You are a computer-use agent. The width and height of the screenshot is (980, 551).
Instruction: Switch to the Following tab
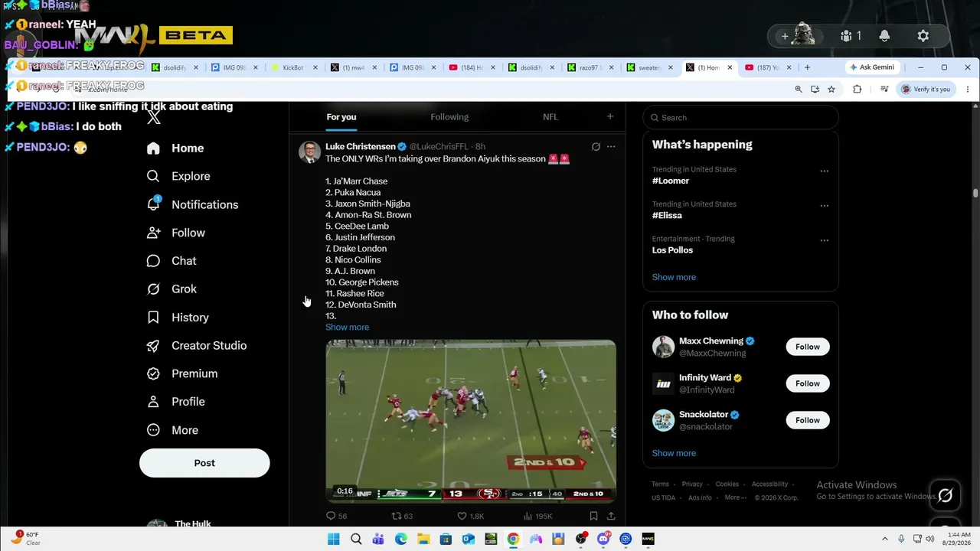click(x=449, y=117)
